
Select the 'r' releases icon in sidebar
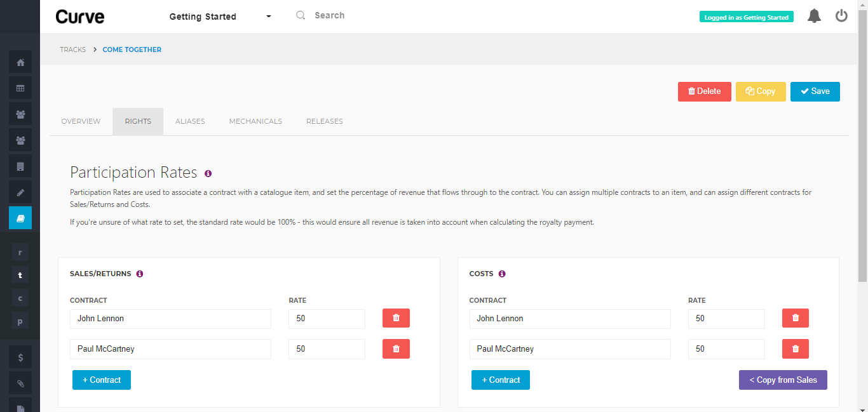[20, 252]
